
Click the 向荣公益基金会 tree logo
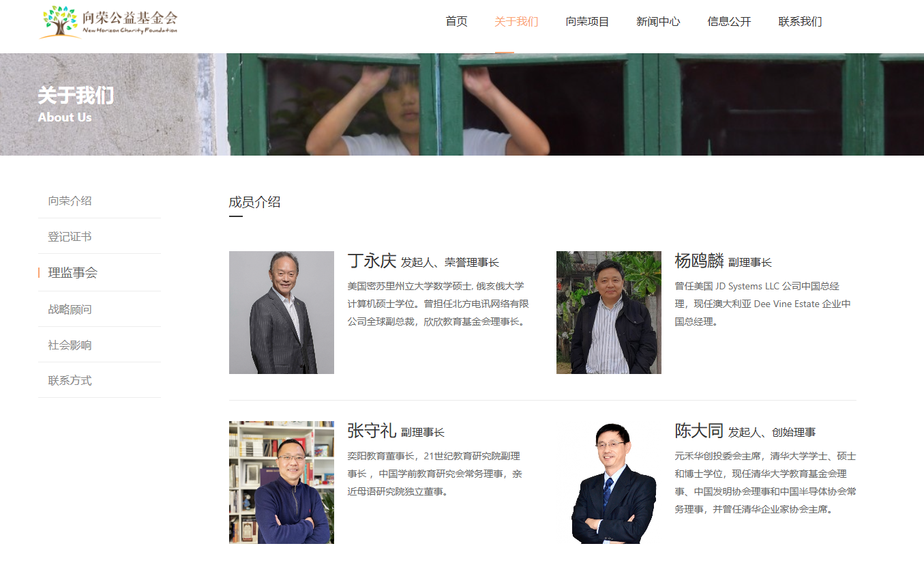pyautogui.click(x=108, y=22)
